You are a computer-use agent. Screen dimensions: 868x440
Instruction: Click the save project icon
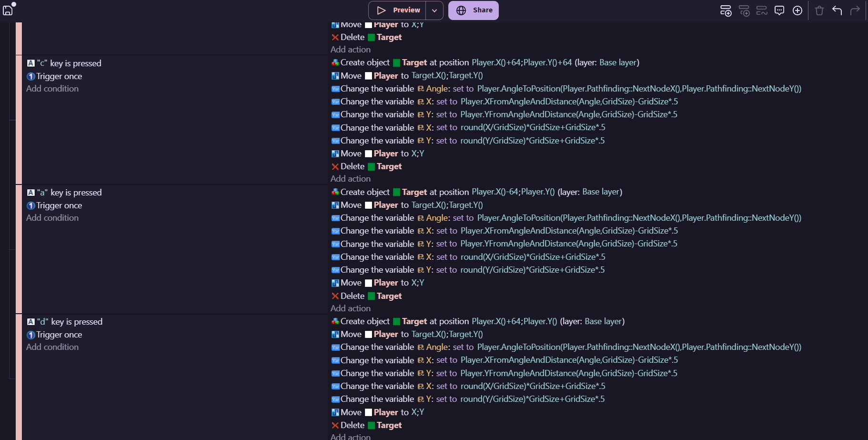(8, 10)
